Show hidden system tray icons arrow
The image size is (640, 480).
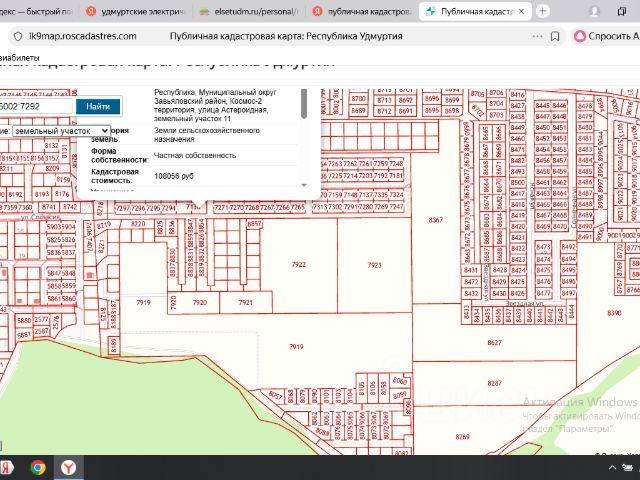click(612, 468)
